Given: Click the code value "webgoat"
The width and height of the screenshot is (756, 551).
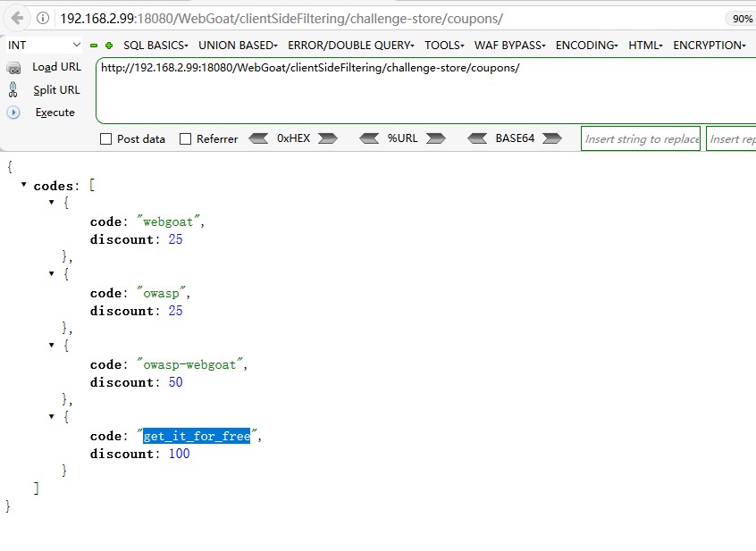Looking at the screenshot, I should (x=168, y=221).
